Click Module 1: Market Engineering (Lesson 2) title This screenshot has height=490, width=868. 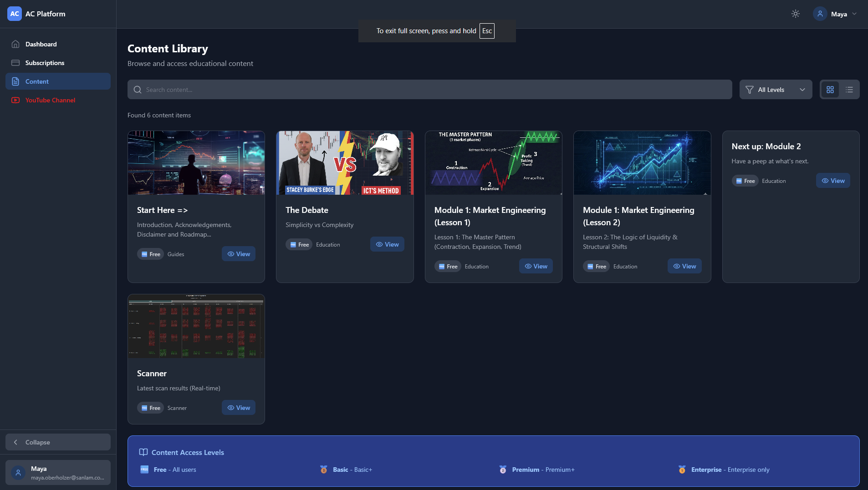click(x=638, y=216)
